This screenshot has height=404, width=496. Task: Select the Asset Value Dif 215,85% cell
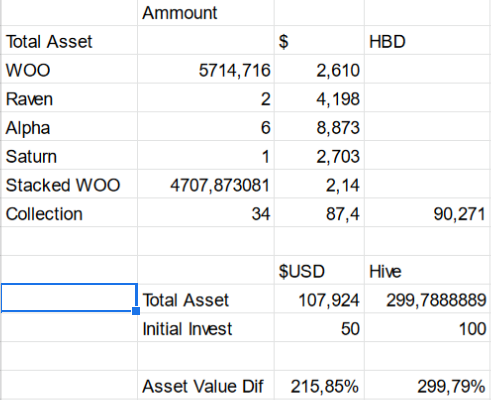point(319,385)
